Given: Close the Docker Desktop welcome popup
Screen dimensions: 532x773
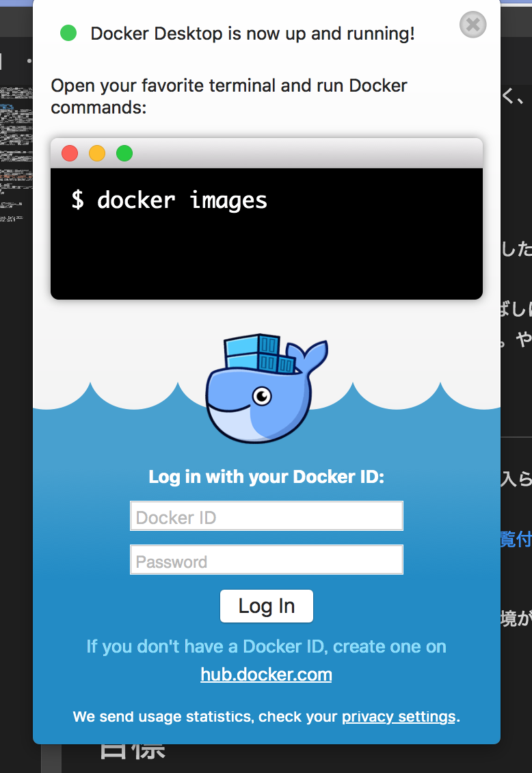Looking at the screenshot, I should pyautogui.click(x=473, y=25).
